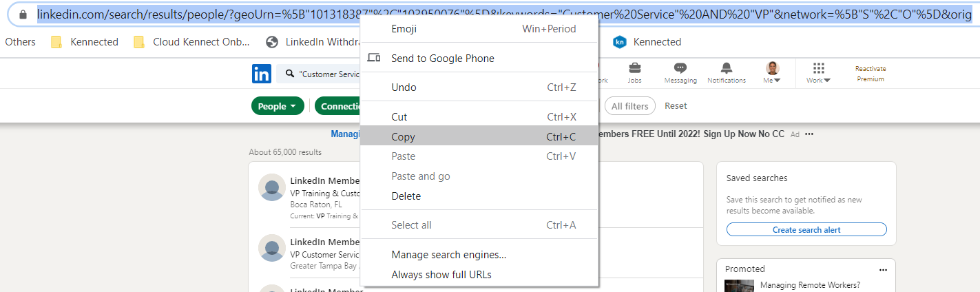This screenshot has height=292, width=980.
Task: Open the Others bookmark folder
Action: click(20, 42)
